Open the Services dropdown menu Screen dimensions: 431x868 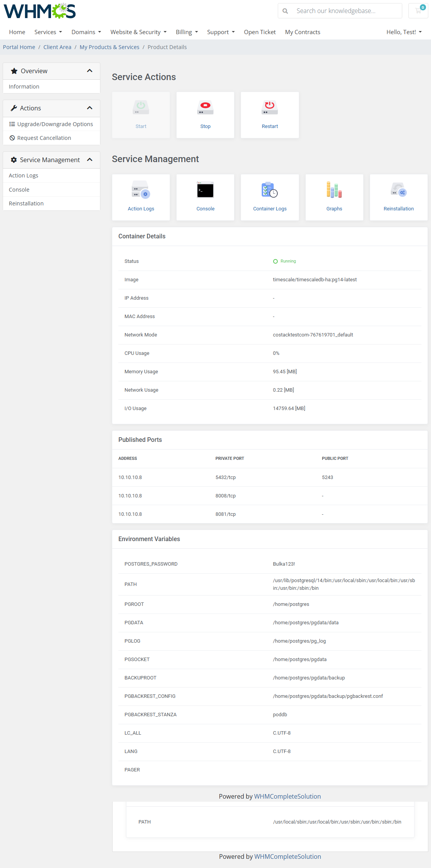click(48, 32)
